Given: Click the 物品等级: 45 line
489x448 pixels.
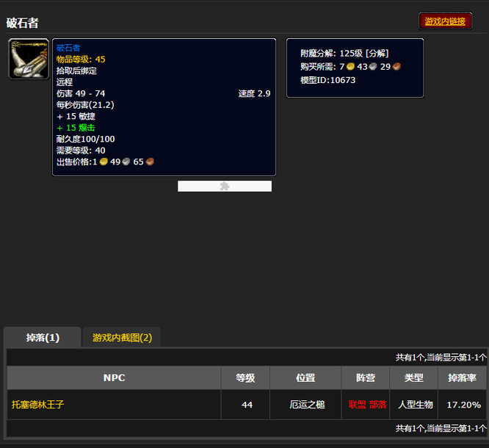Looking at the screenshot, I should pos(81,59).
